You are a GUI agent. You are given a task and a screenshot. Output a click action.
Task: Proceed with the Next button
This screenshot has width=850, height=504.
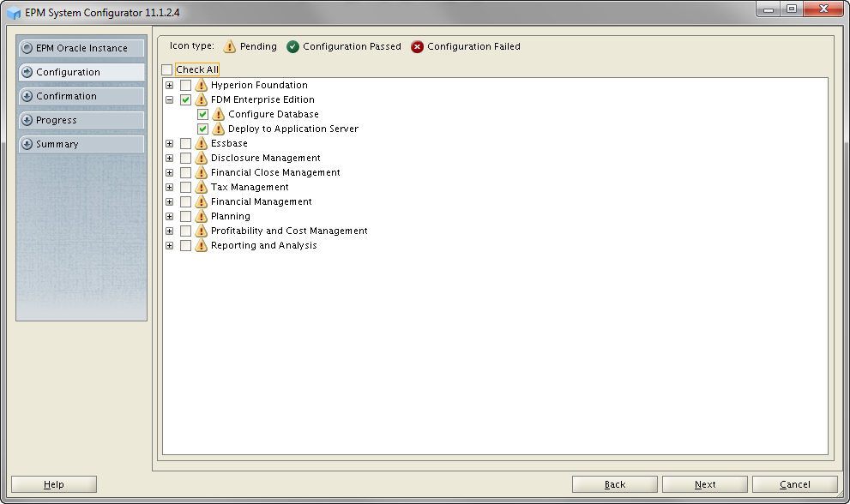pyautogui.click(x=705, y=484)
